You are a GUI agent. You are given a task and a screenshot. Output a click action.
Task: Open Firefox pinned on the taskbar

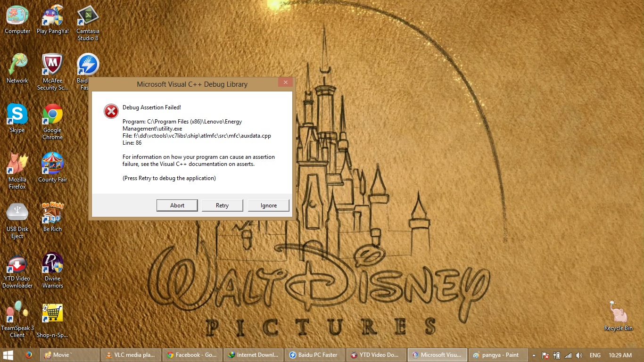point(29,355)
